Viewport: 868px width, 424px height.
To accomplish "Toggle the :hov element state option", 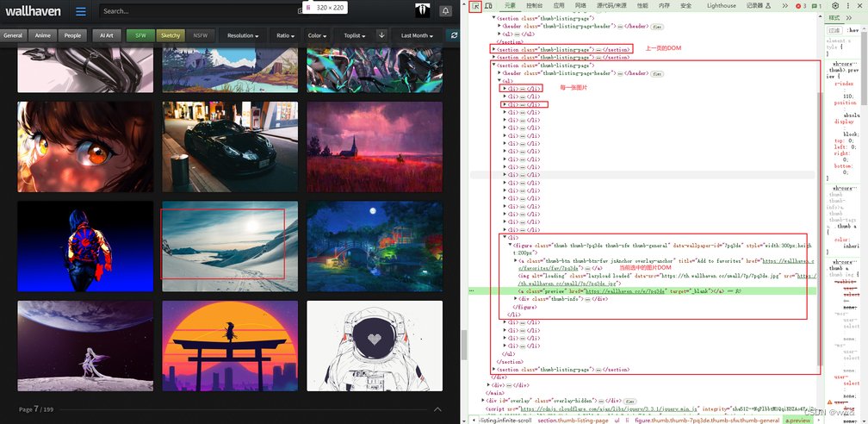I will point(853,30).
